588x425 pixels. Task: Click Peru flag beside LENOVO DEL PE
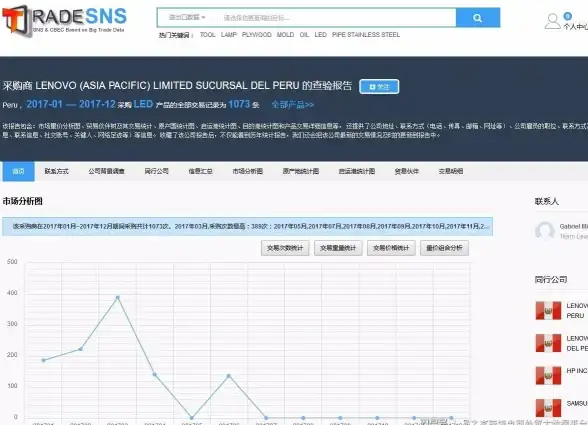pos(548,343)
